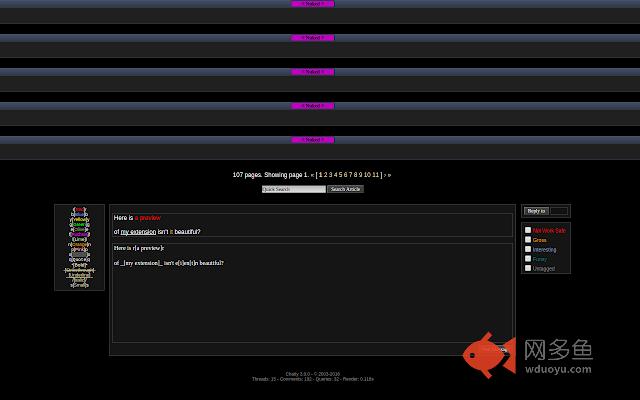Viewport: 640px width, 400px height.
Task: Click the '107 pages. Showing page 1.' text
Action: (271, 175)
